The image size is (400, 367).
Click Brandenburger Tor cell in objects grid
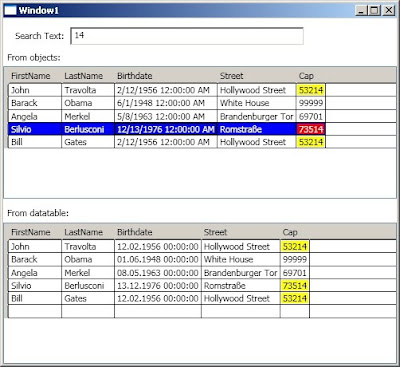pos(257,116)
